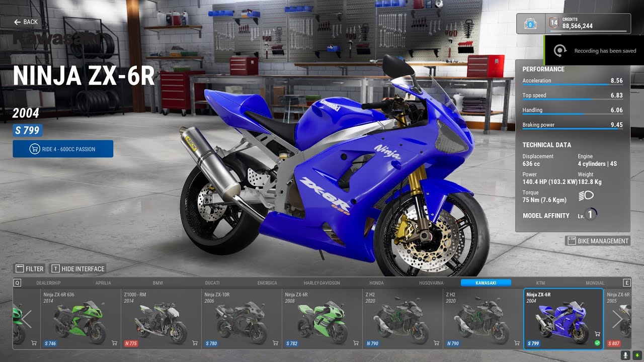Open the FILTER option
Viewport: 644px width, 362px height.
pos(29,268)
